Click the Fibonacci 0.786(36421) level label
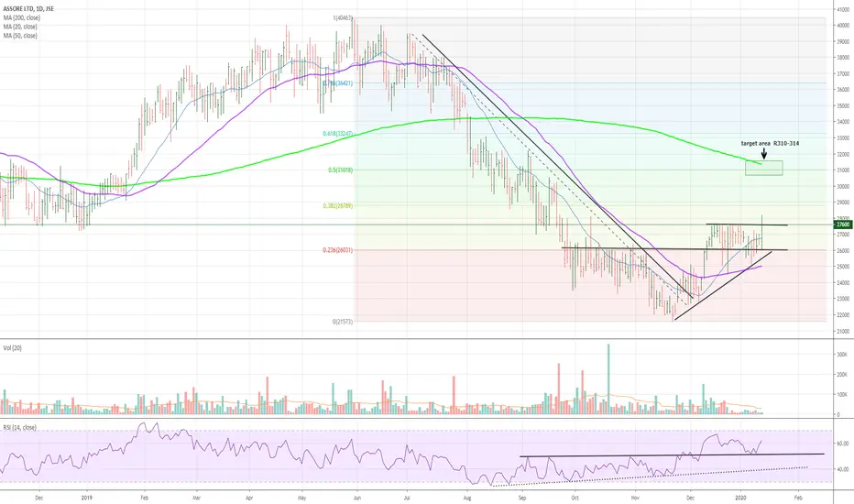Screen dimensions: 854x504 [x=338, y=83]
